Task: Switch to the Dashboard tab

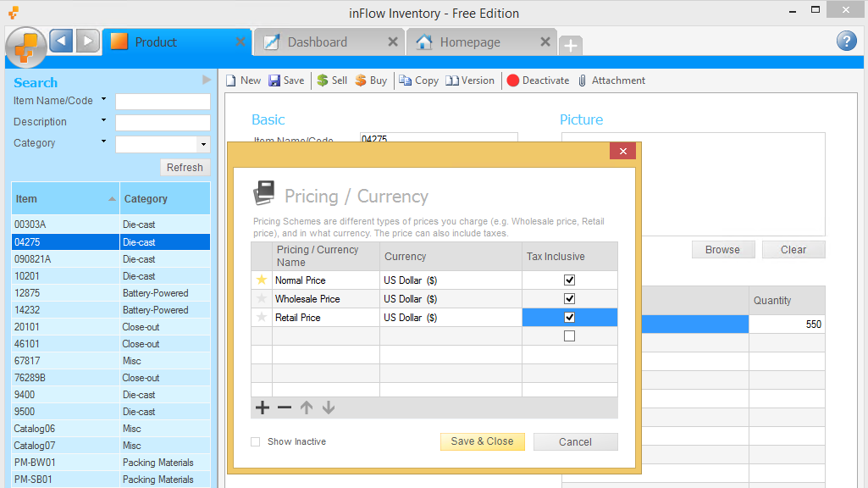Action: (x=329, y=42)
